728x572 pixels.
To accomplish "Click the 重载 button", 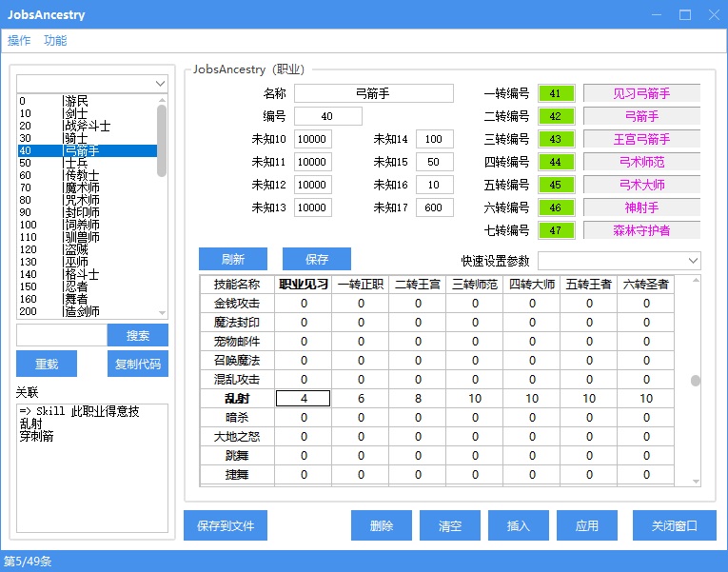I will click(46, 364).
